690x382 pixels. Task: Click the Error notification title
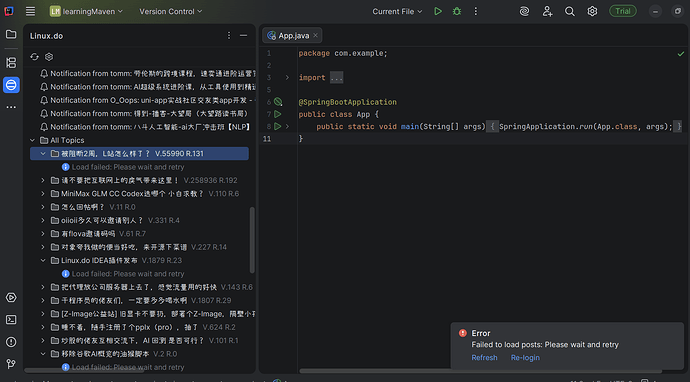pos(481,334)
